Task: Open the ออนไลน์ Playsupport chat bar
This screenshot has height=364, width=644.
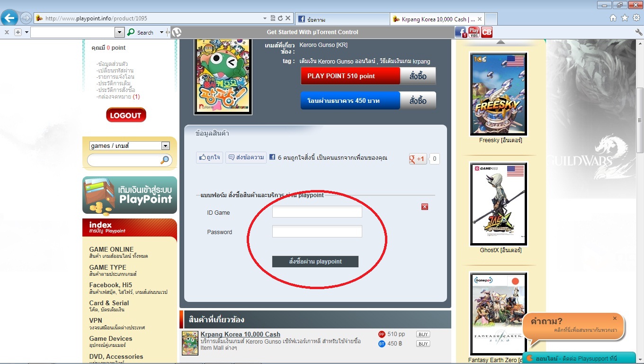Action: [579, 358]
